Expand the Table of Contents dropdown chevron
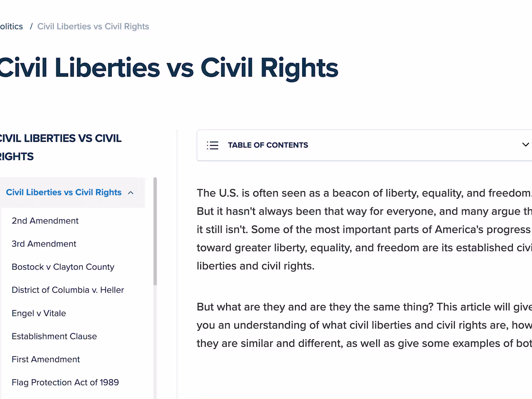Screen dimensions: 532x399 coord(525,145)
